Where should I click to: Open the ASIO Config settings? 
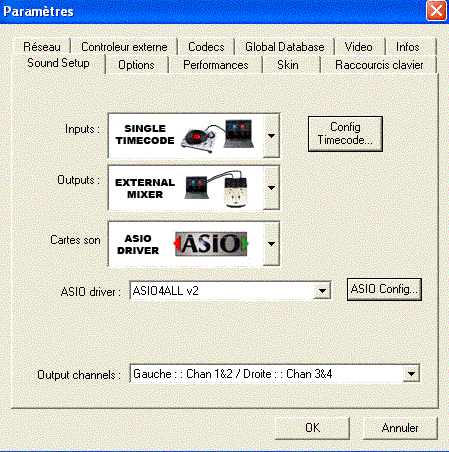coord(384,289)
